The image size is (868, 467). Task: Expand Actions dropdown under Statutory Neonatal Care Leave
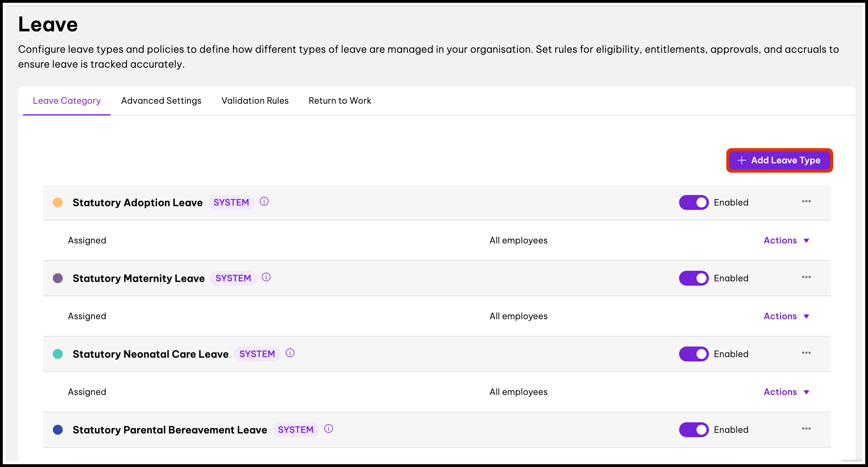coord(787,392)
